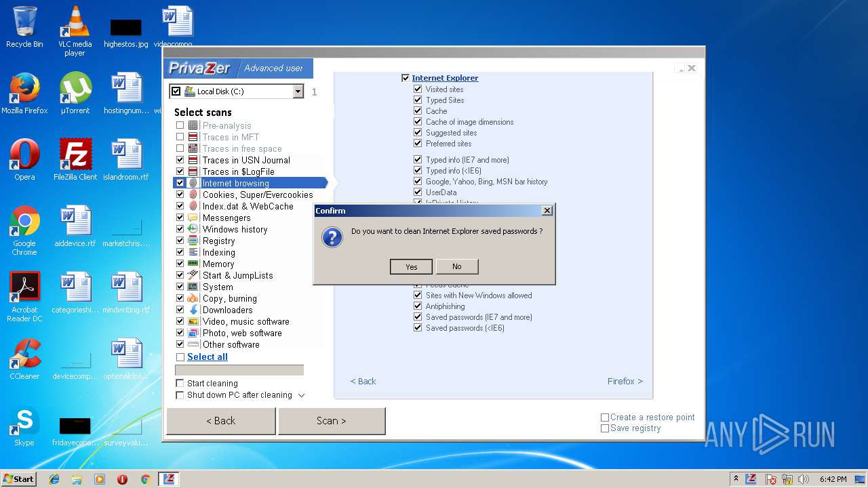Click the Internet Explorer taskbar icon
The height and width of the screenshot is (488, 868).
pyautogui.click(x=54, y=479)
